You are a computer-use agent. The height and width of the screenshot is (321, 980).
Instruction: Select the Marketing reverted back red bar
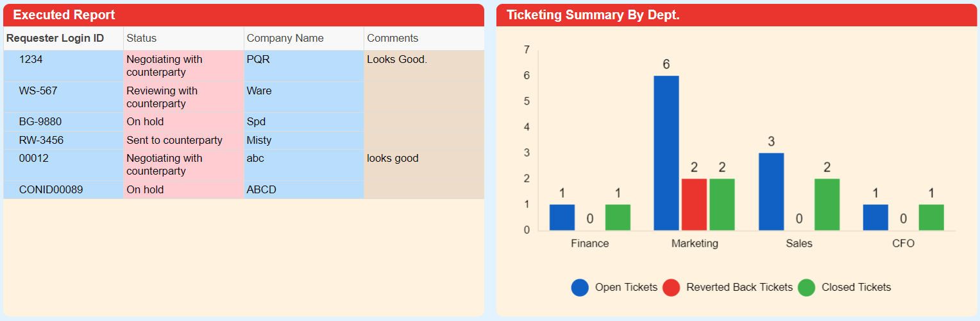(694, 205)
